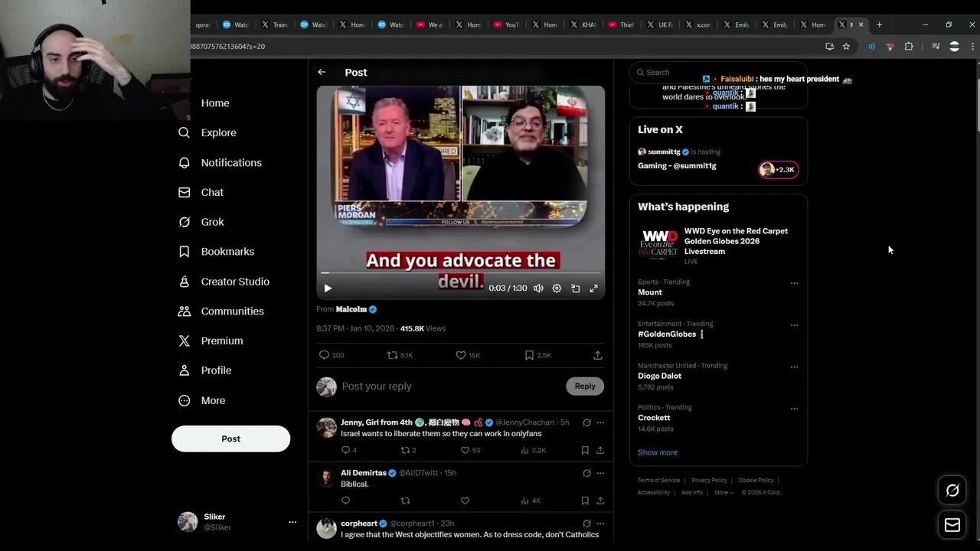Open the Terms of Service link
Screen dimensions: 980x551
click(658, 481)
